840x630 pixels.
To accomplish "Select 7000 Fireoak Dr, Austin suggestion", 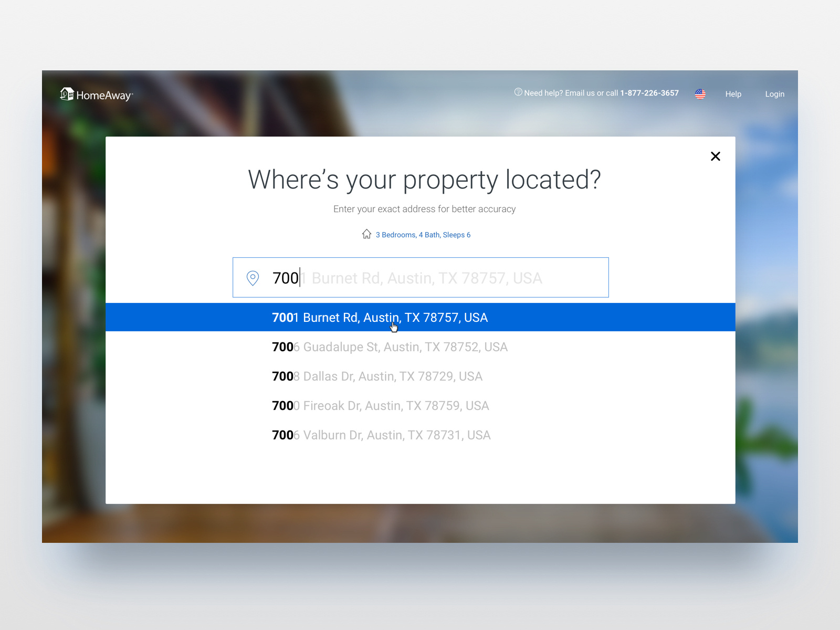I will (x=380, y=406).
